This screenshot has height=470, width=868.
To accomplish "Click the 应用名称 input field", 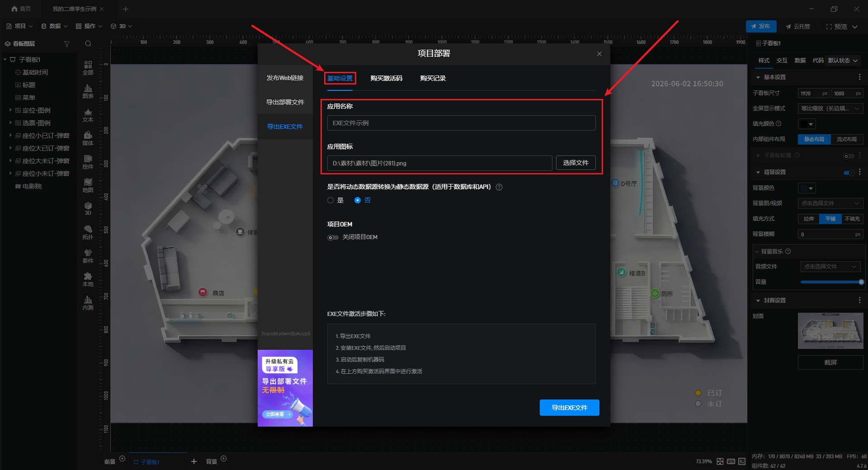I will click(x=461, y=123).
